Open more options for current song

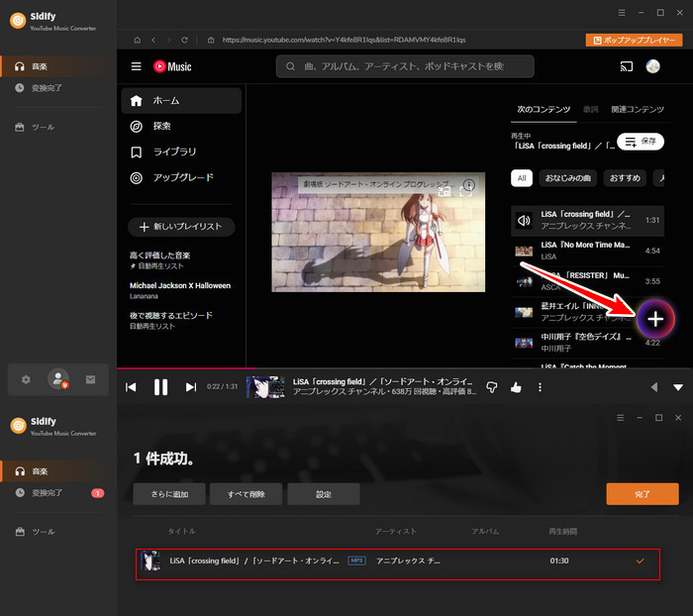pos(540,387)
